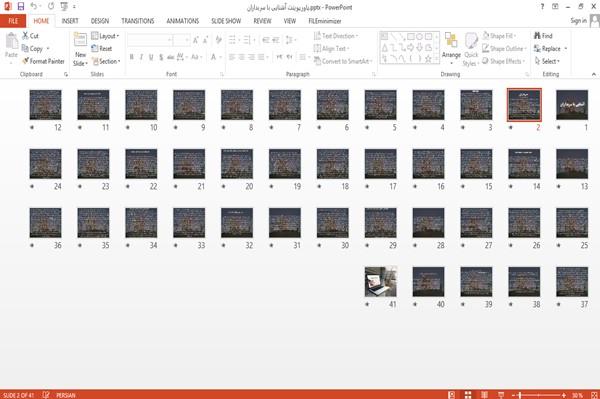600x399 pixels.
Task: Click Reset in the Slides group
Action: [x=102, y=49]
